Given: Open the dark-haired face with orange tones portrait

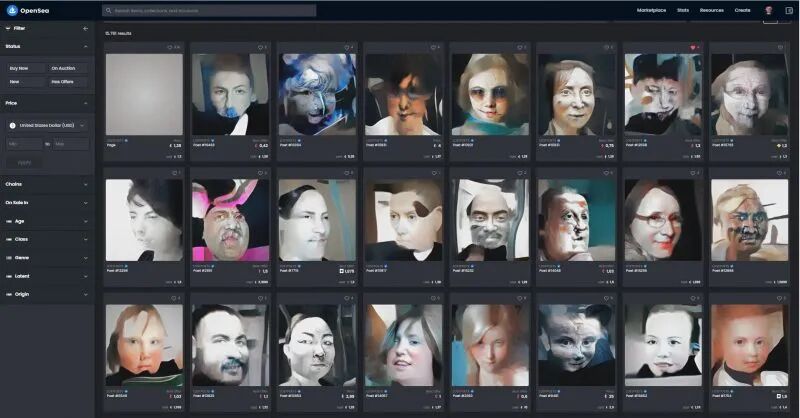Looking at the screenshot, I should coord(404,94).
